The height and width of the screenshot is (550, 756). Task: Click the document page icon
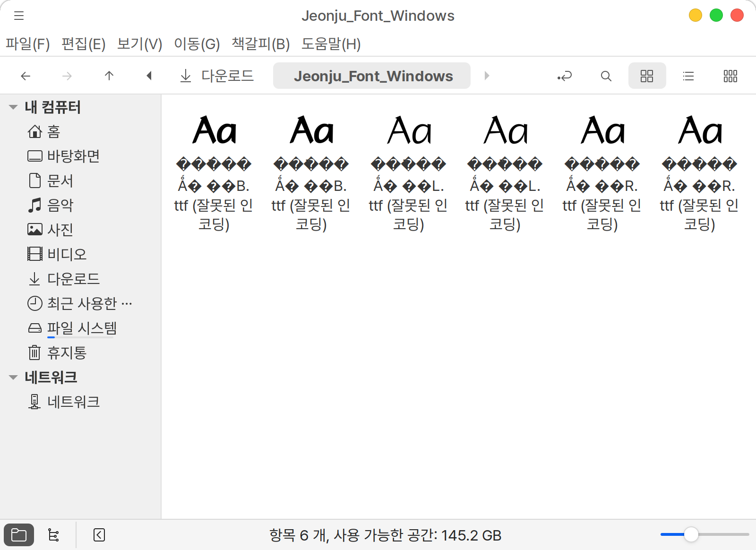click(34, 180)
